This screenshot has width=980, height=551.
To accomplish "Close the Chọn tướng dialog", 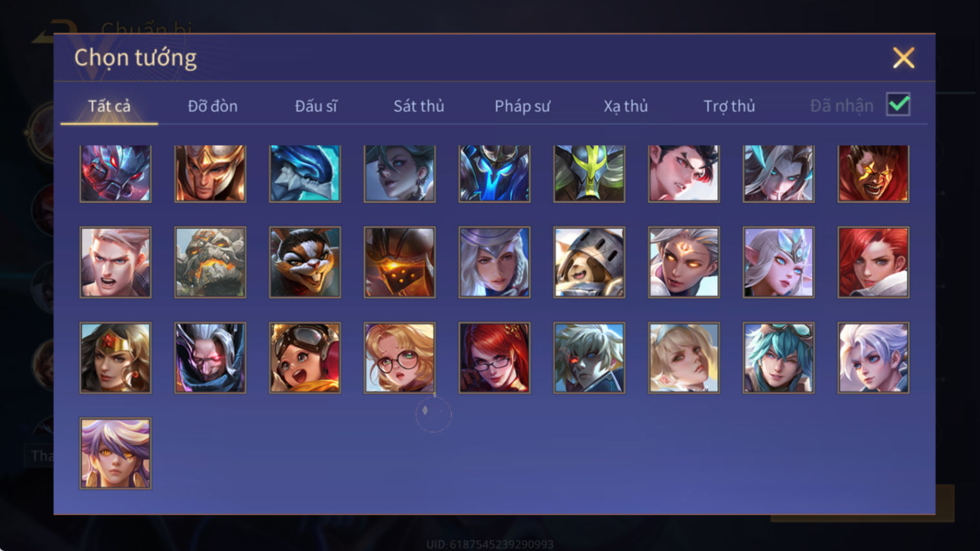I will click(903, 58).
